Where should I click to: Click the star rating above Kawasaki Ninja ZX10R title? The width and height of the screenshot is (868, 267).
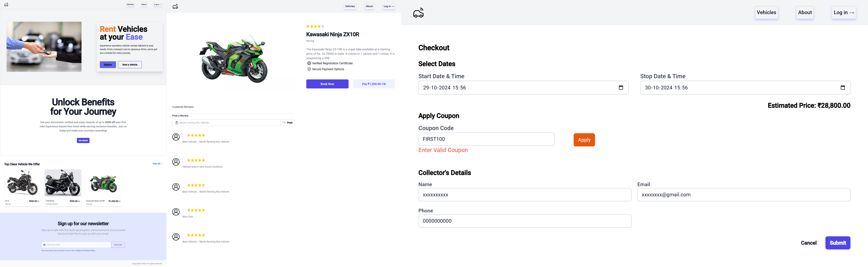315,26
